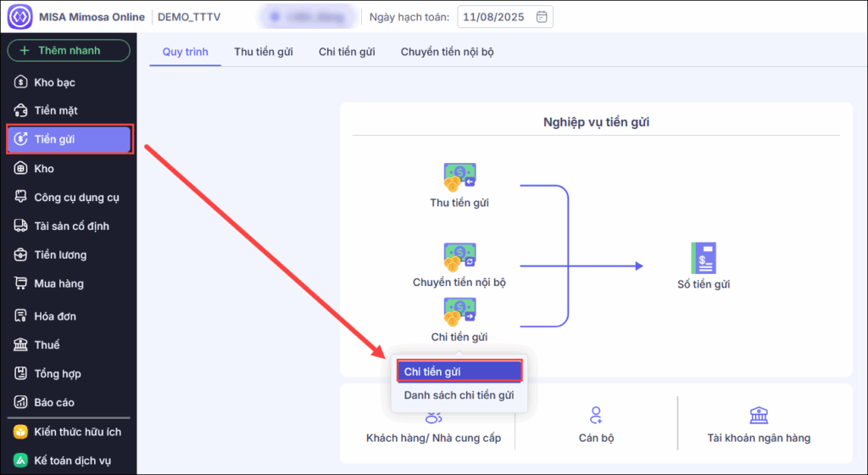Click the Kho bạc sidebar icon
This screenshot has width=868, height=475.
coord(20,82)
